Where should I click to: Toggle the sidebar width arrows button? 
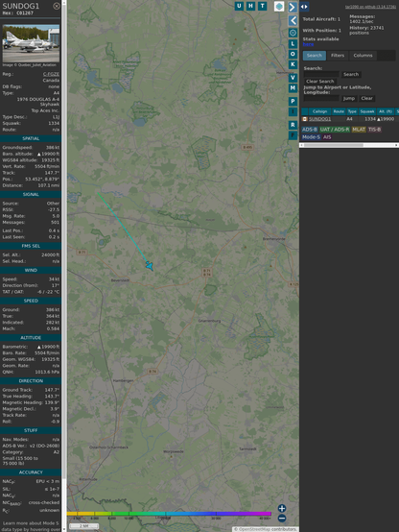click(304, 7)
